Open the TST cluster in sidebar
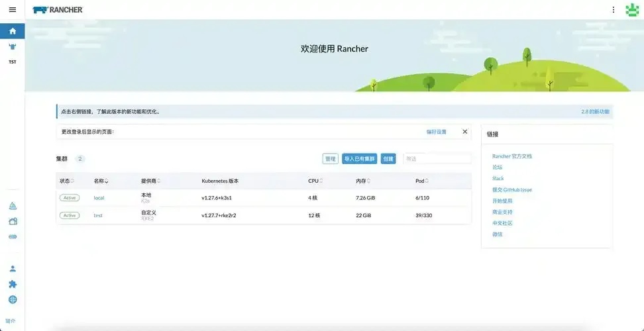Image resolution: width=644 pixels, height=331 pixels. click(13, 62)
